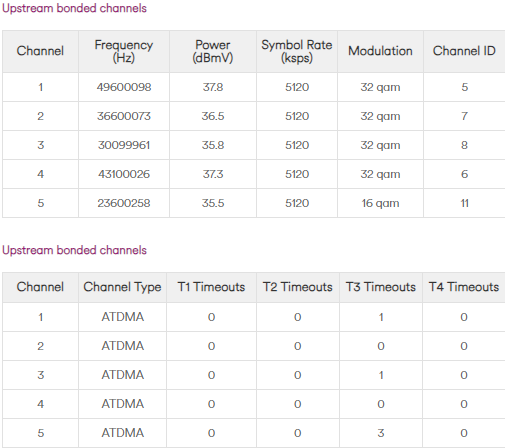
Task: Select the frequency value 36600073
Action: (124, 116)
